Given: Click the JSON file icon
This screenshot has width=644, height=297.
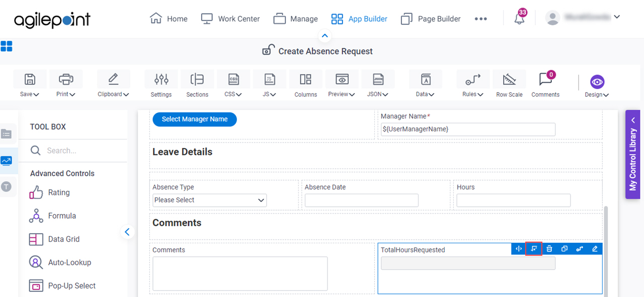Looking at the screenshot, I should click(x=378, y=79).
